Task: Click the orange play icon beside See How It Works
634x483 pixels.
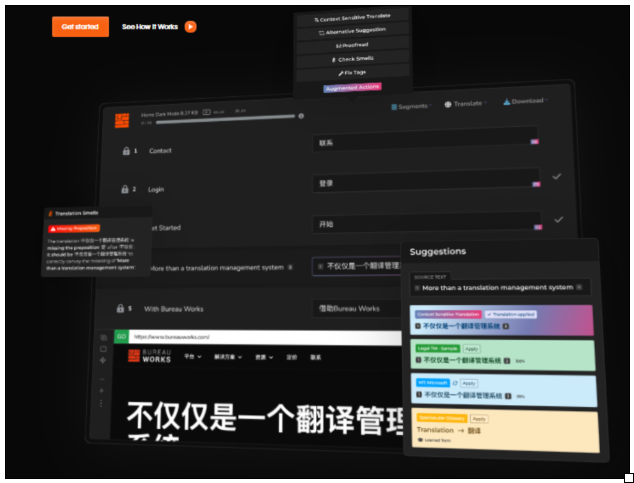Action: 190,27
